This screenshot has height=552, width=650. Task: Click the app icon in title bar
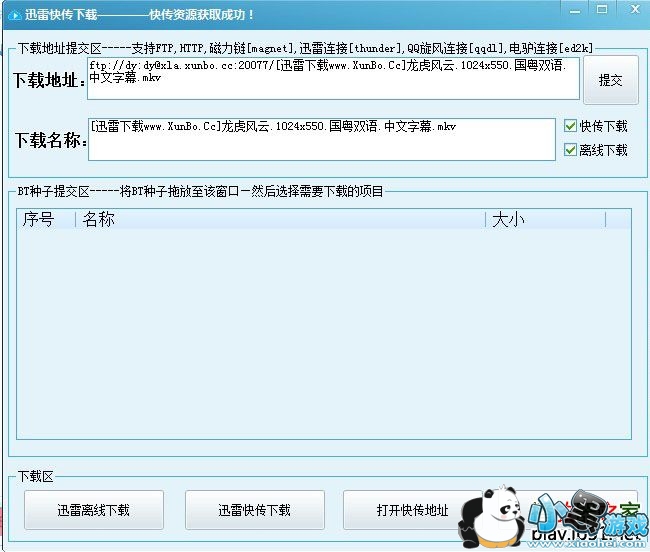pyautogui.click(x=15, y=15)
